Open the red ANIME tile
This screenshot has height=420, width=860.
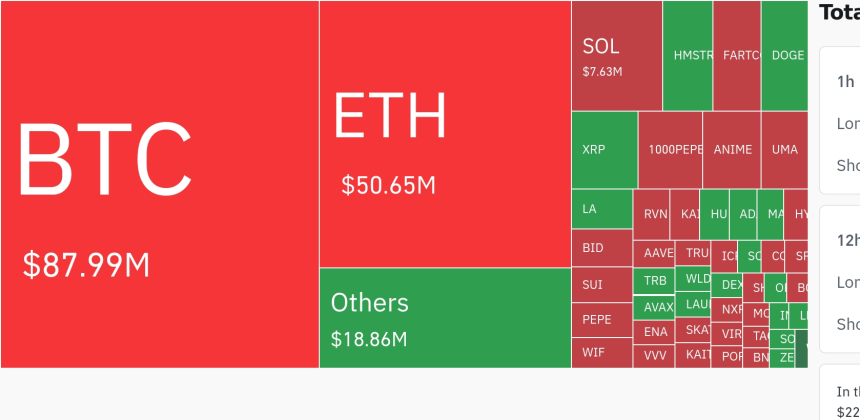[x=732, y=150]
